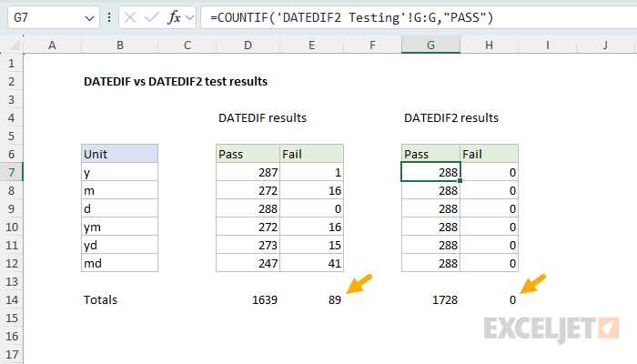Click DATEDIF2 'Fail' header in column H
This screenshot has width=637, height=364.
[x=490, y=154]
